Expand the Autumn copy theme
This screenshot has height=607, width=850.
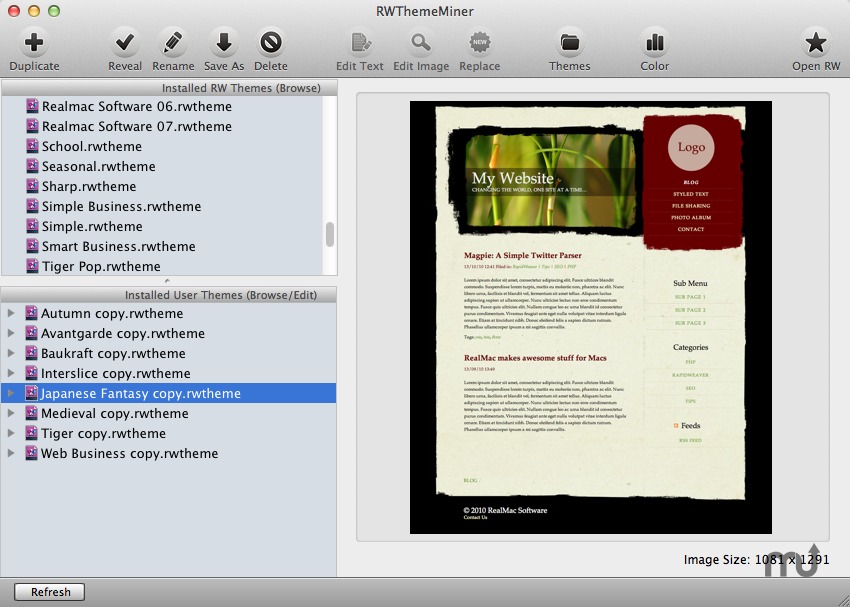point(11,313)
